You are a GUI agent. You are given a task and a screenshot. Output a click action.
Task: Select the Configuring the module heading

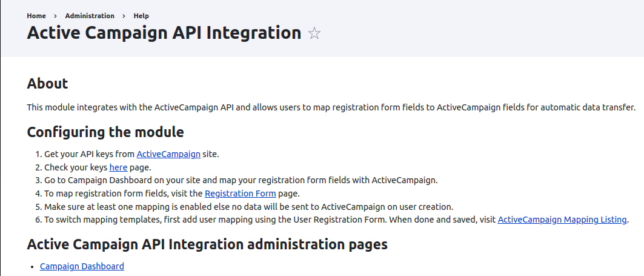tap(105, 132)
